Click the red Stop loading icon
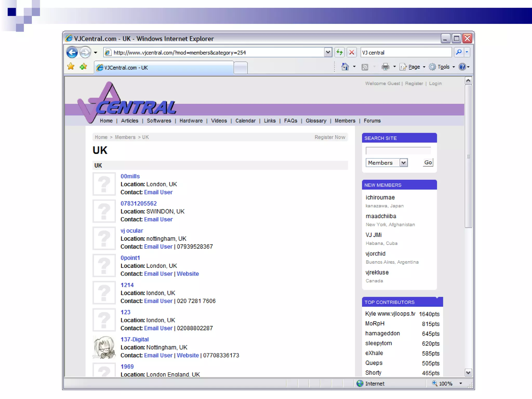 click(x=351, y=52)
